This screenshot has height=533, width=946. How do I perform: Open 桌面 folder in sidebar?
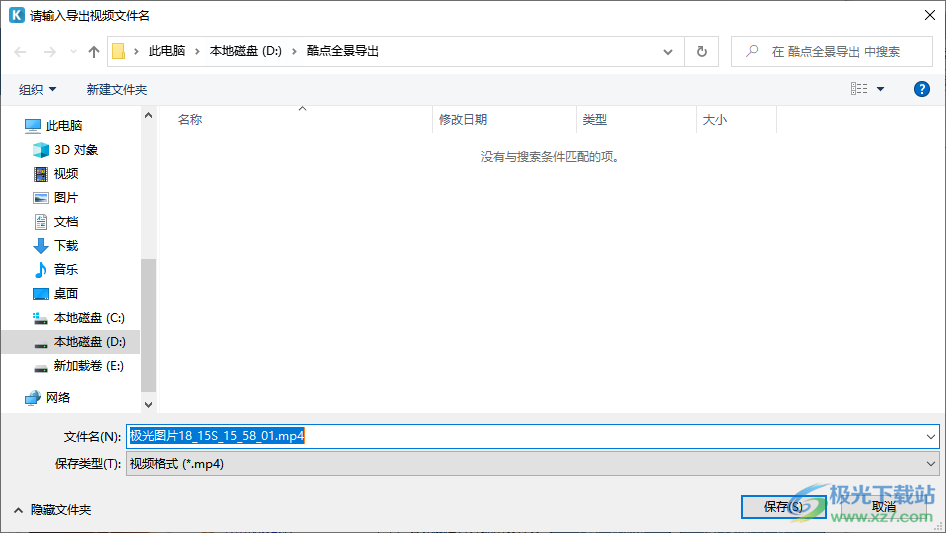click(56, 294)
